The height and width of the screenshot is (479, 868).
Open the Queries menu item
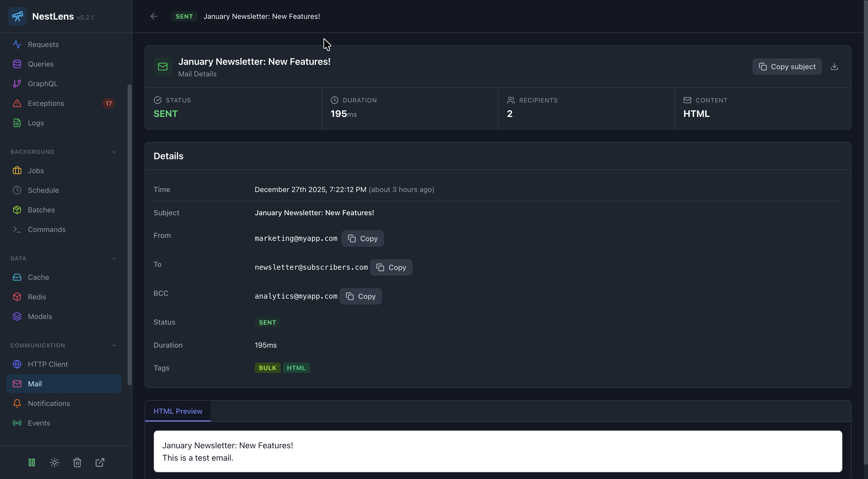[41, 64]
